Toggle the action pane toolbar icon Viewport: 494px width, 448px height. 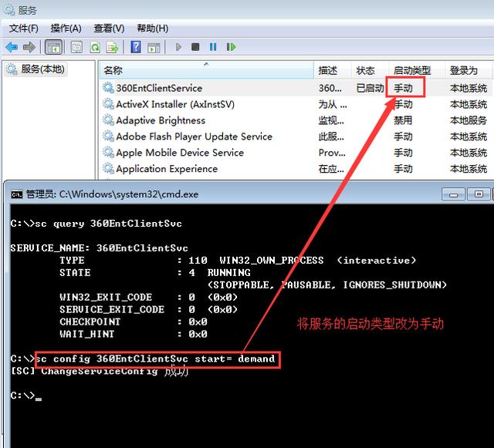154,48
